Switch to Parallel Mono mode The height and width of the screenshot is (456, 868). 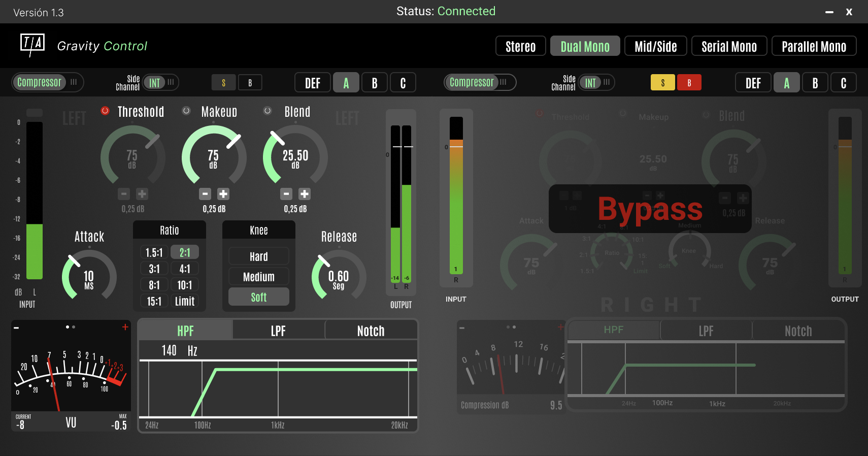814,46
